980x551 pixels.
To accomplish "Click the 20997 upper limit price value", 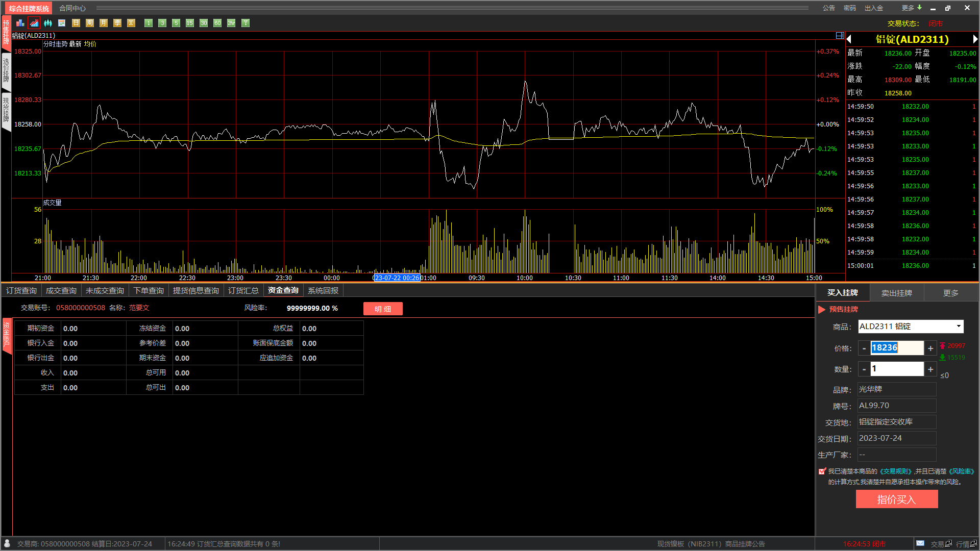I will pos(956,346).
